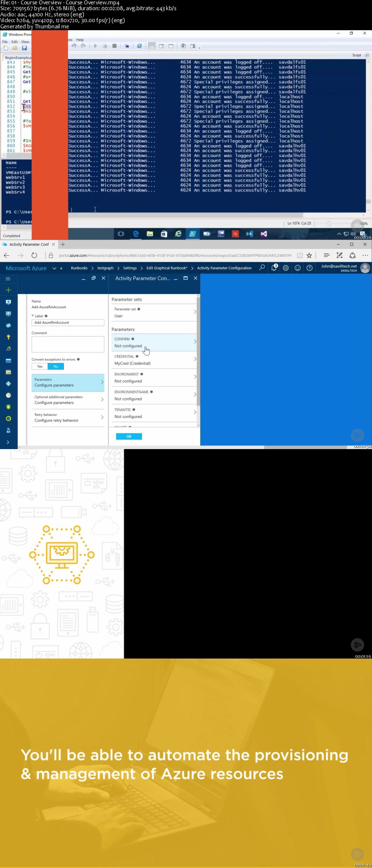Click the browser Refresh icon
Image resolution: width=372 pixels, height=868 pixels.
(x=34, y=255)
